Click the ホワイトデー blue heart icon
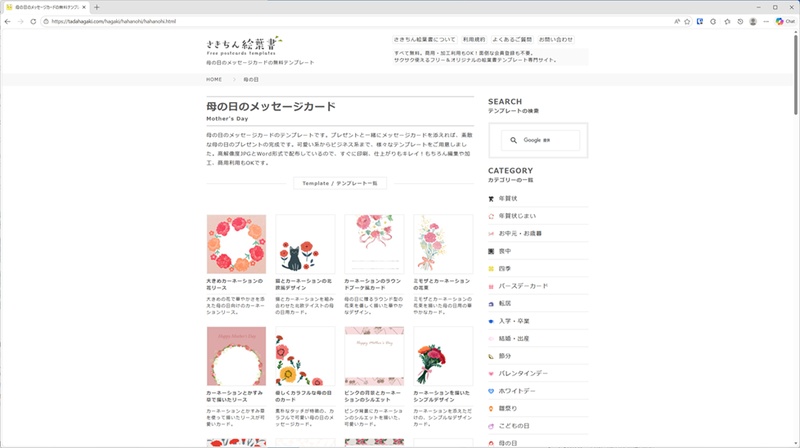This screenshot has width=800, height=448. coord(491,391)
